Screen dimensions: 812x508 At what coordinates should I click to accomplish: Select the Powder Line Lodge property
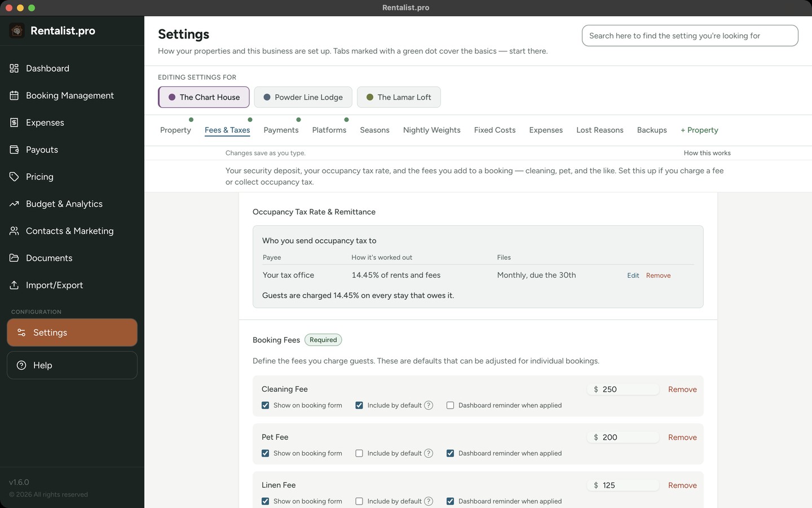[303, 97]
